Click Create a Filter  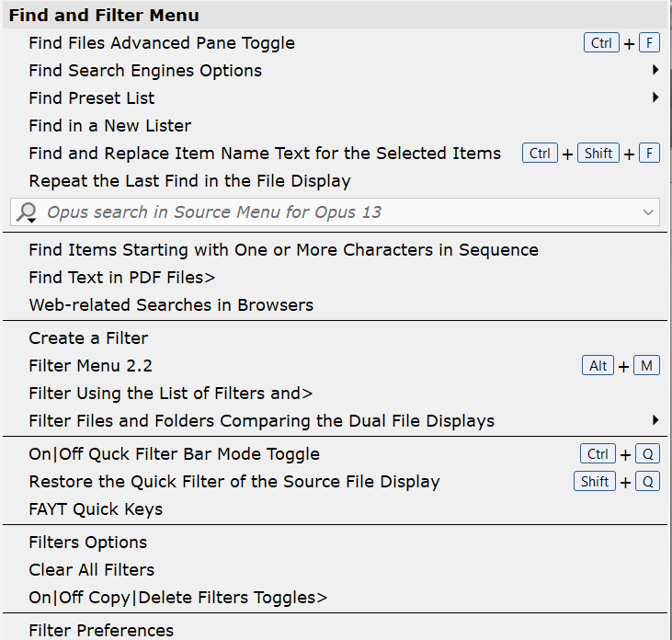(88, 338)
